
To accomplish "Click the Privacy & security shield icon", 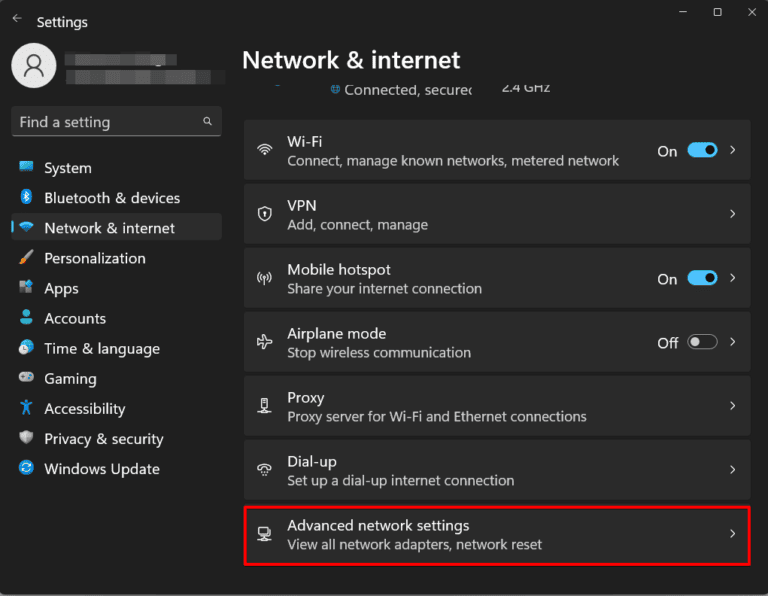I will [x=26, y=438].
